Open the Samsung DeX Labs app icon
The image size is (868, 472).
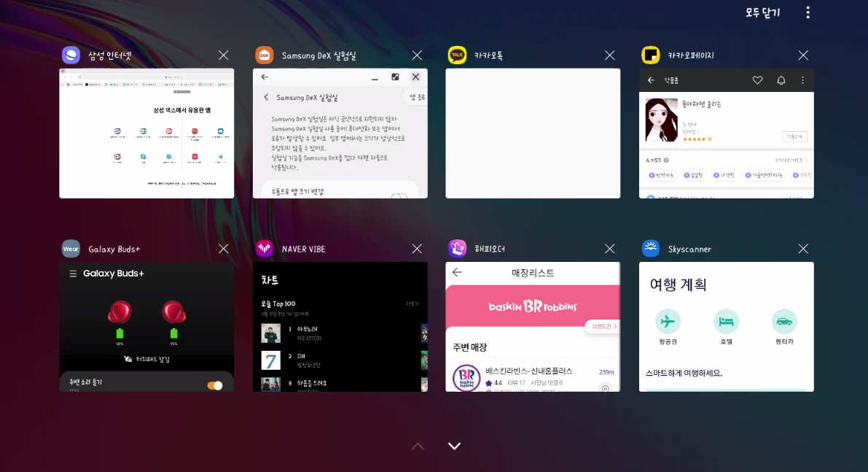(264, 55)
